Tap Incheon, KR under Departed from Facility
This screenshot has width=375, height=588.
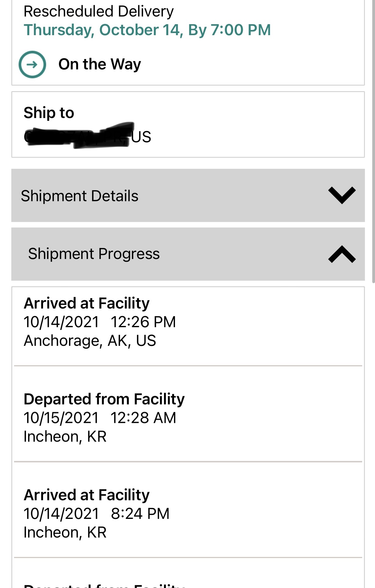[x=65, y=437]
